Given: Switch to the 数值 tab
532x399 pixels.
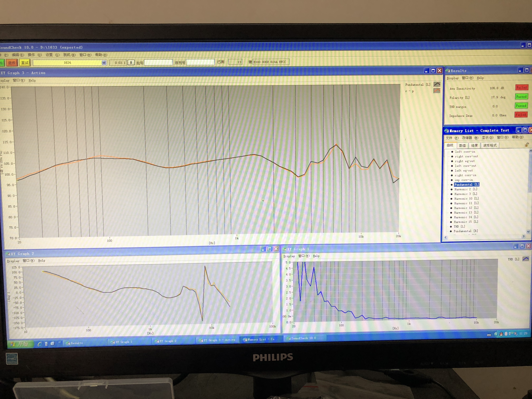Looking at the screenshot, I should coord(462,145).
